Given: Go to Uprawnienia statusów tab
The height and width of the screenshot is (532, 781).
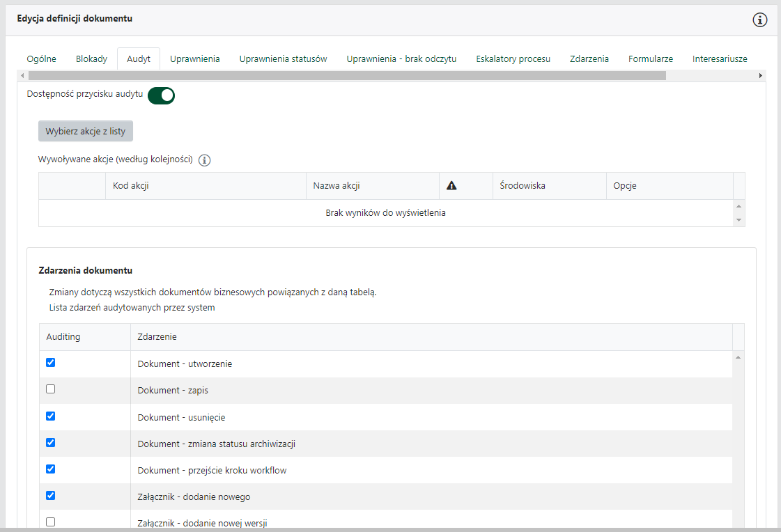Looking at the screenshot, I should tap(283, 59).
